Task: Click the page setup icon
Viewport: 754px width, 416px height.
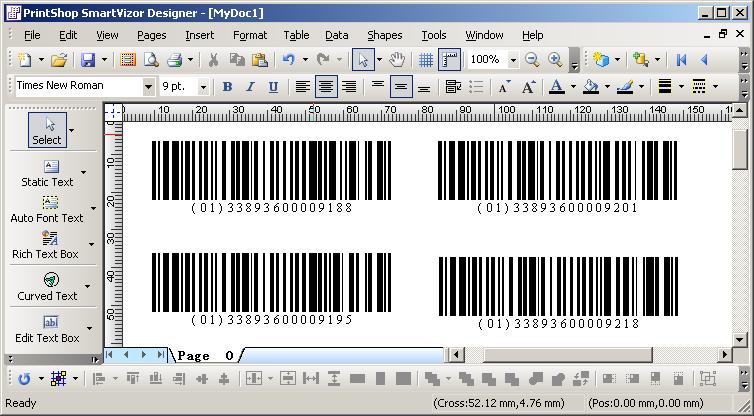Action: (x=127, y=60)
